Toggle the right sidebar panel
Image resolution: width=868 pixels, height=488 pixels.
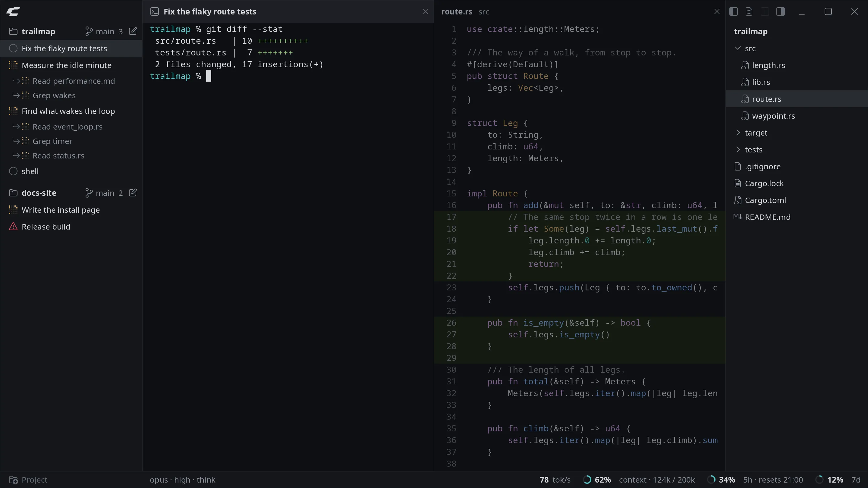tap(780, 11)
